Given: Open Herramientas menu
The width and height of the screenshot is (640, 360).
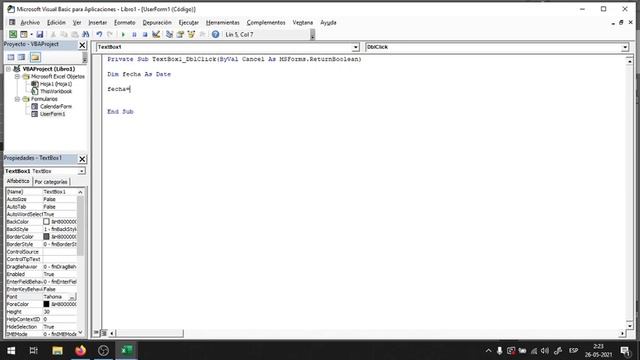Looking at the screenshot, I should 222,22.
